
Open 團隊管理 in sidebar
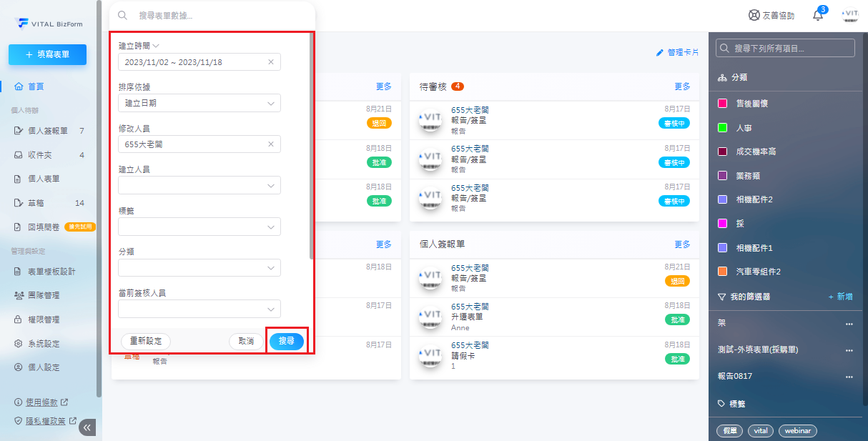click(43, 295)
